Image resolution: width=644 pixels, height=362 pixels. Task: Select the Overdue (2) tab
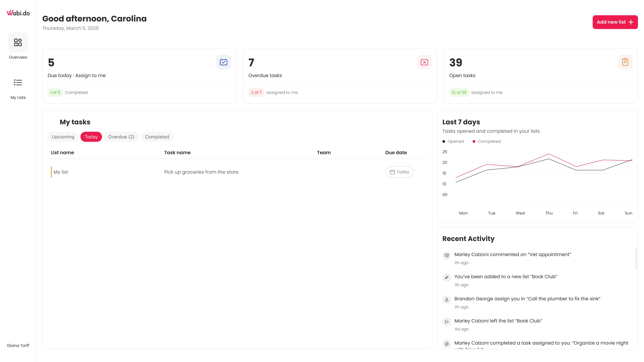point(121,137)
